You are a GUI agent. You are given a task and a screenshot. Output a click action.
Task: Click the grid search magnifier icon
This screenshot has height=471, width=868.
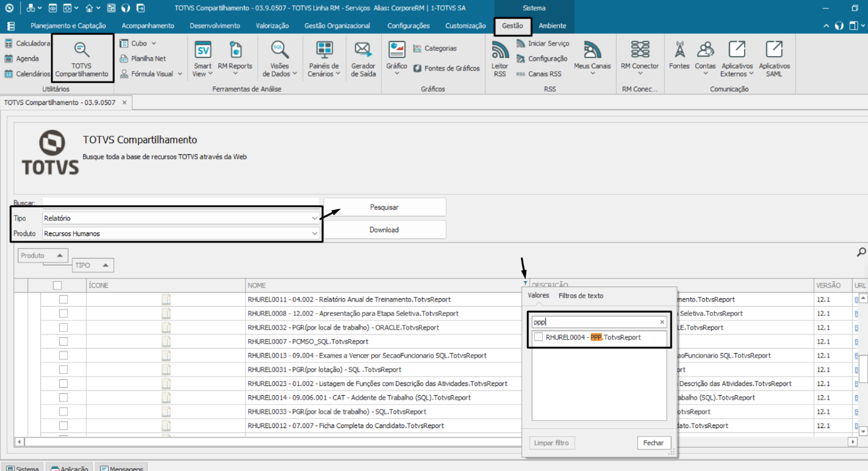pyautogui.click(x=861, y=252)
